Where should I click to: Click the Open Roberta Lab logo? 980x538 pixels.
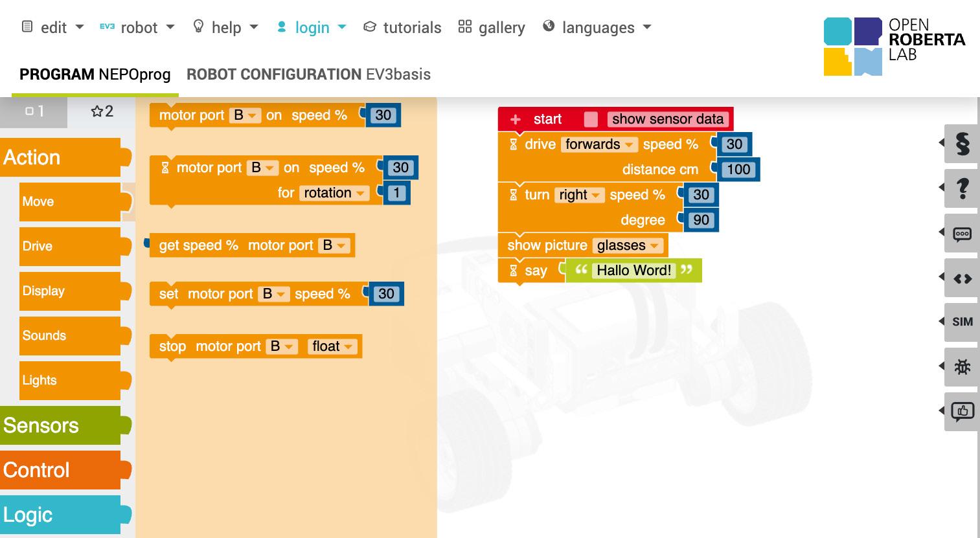point(895,46)
